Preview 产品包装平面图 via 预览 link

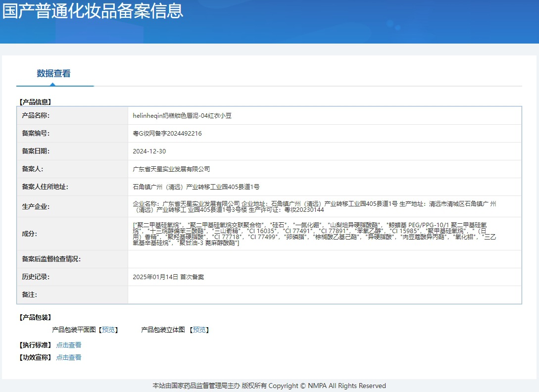(x=108, y=330)
